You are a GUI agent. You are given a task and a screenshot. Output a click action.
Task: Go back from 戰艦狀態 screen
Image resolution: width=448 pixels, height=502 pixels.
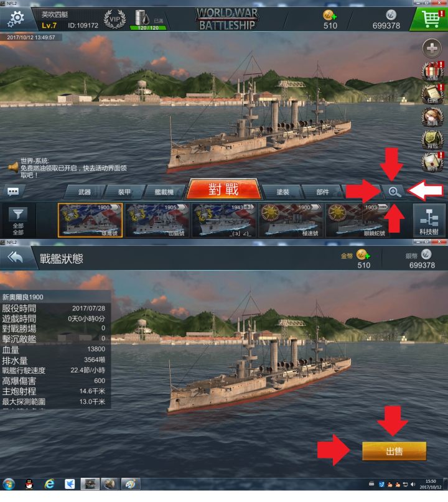point(15,258)
